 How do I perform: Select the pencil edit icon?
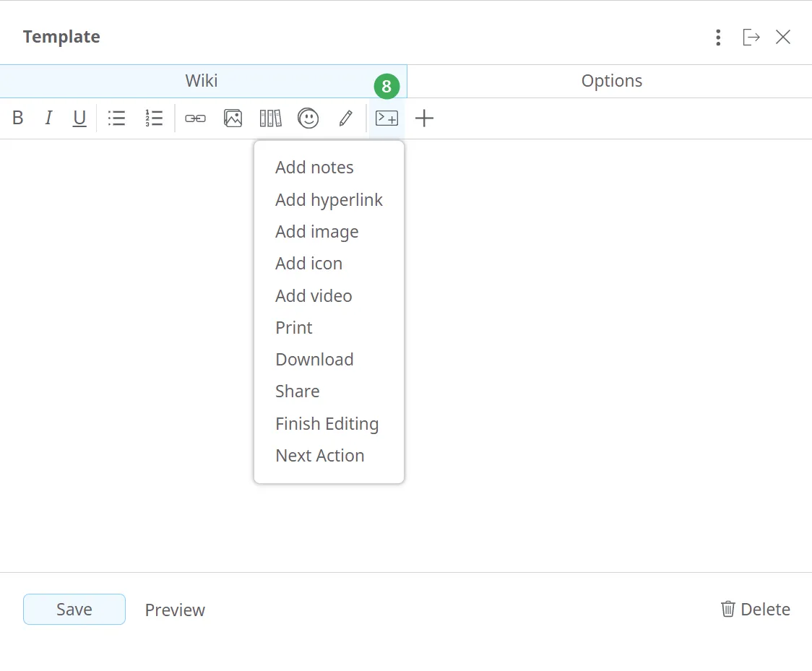pyautogui.click(x=346, y=118)
